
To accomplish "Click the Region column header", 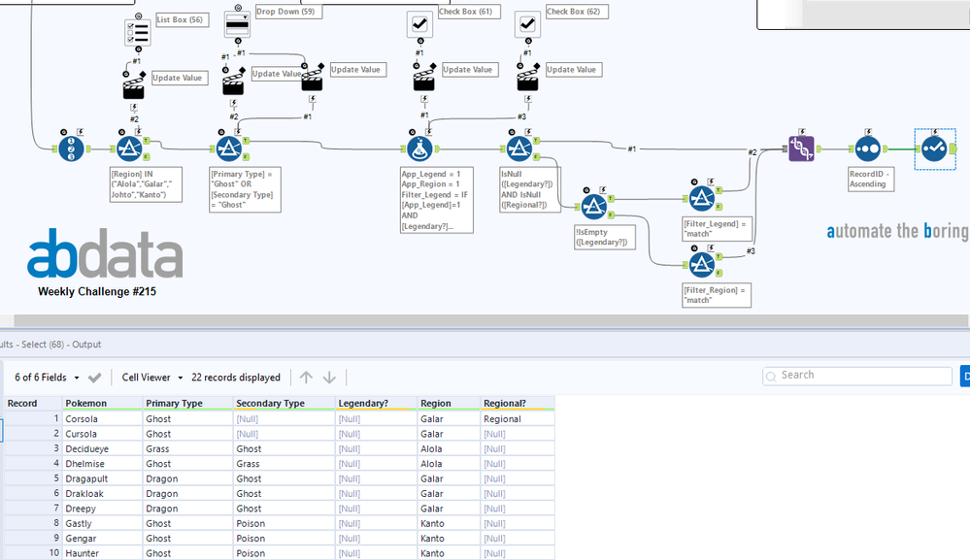I will click(450, 403).
